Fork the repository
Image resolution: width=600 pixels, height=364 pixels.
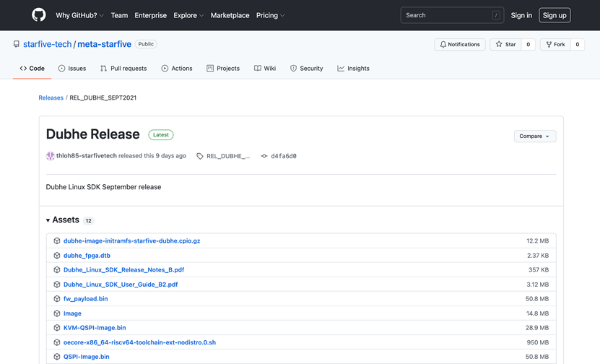click(555, 44)
